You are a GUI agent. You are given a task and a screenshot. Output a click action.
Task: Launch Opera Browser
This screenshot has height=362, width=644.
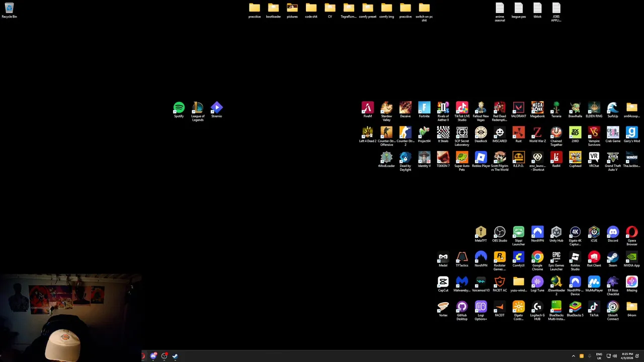coord(631,236)
